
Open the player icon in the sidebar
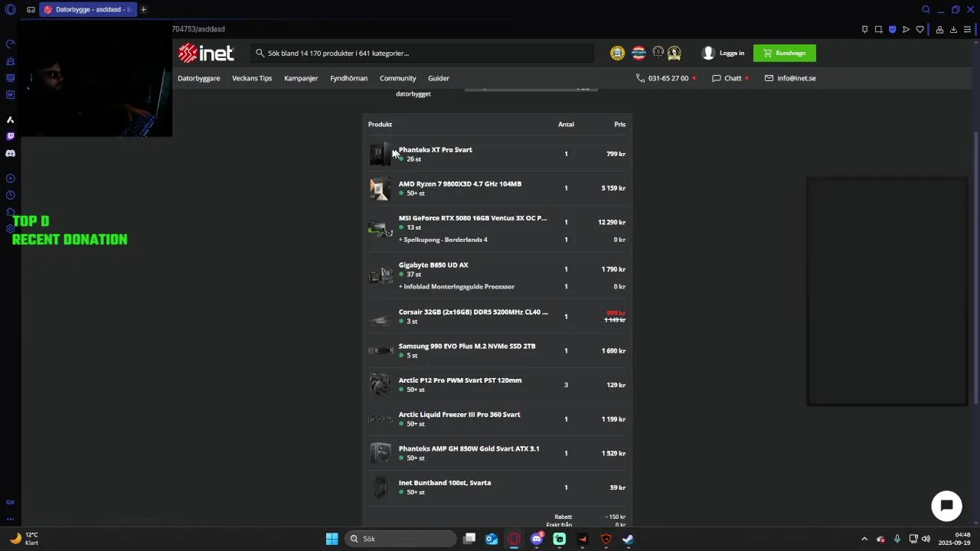[10, 178]
